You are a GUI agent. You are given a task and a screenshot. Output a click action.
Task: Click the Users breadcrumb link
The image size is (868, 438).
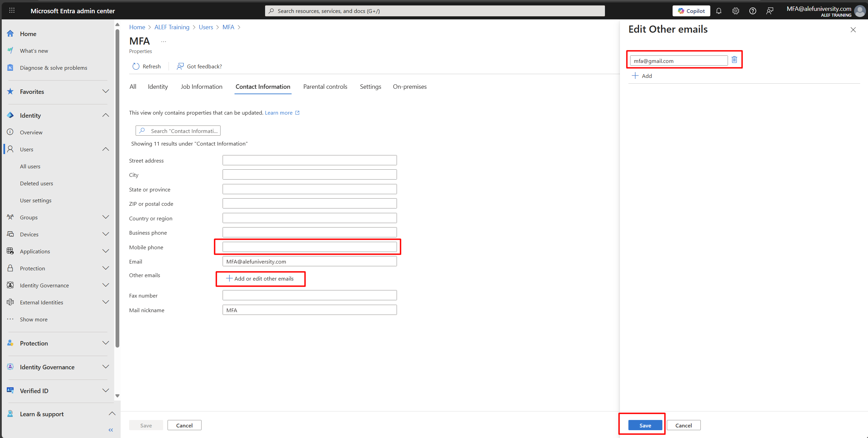[x=206, y=27]
